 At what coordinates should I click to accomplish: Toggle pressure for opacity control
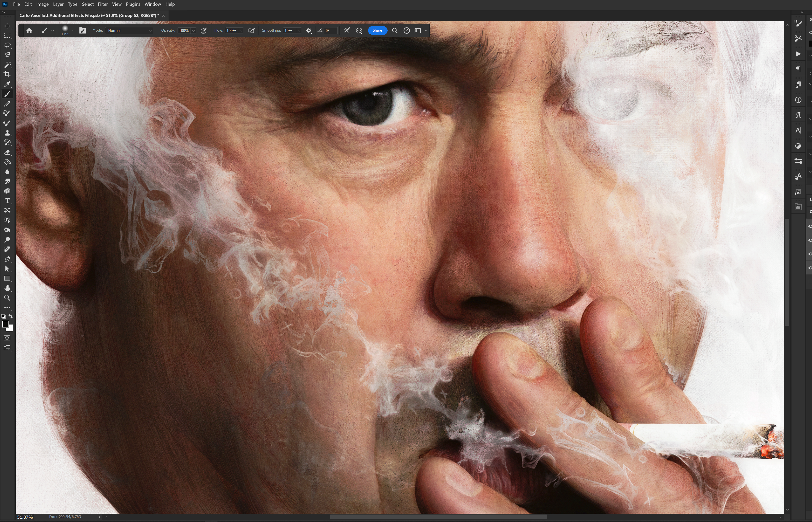point(204,30)
